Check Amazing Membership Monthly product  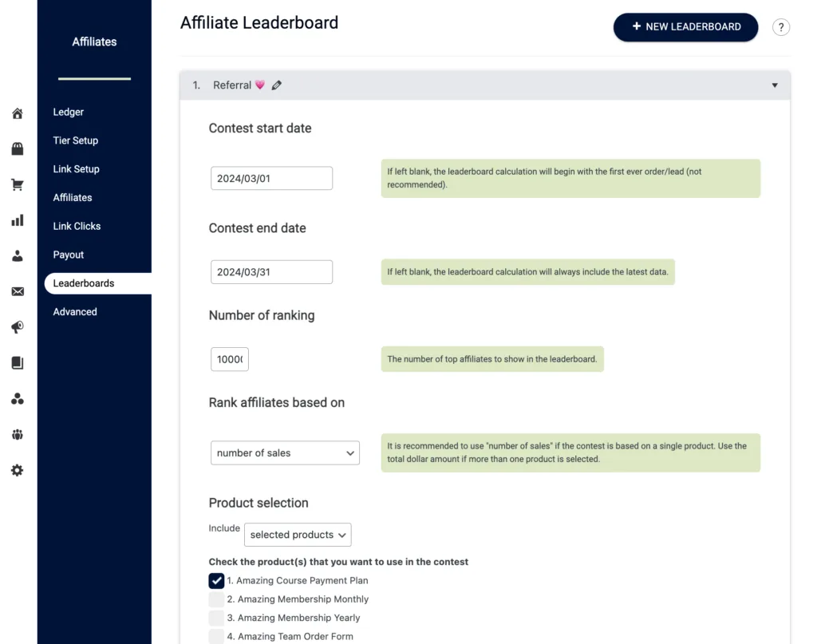click(216, 599)
